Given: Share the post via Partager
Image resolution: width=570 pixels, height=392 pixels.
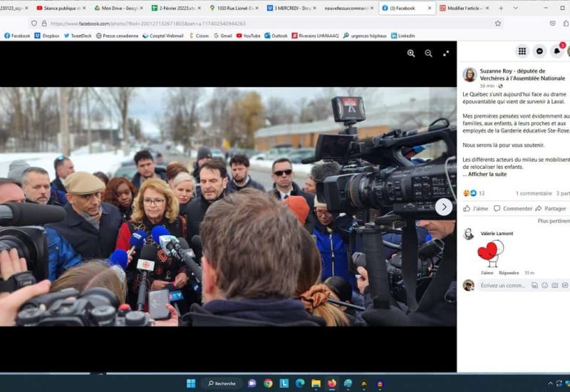Looking at the screenshot, I should (551, 209).
